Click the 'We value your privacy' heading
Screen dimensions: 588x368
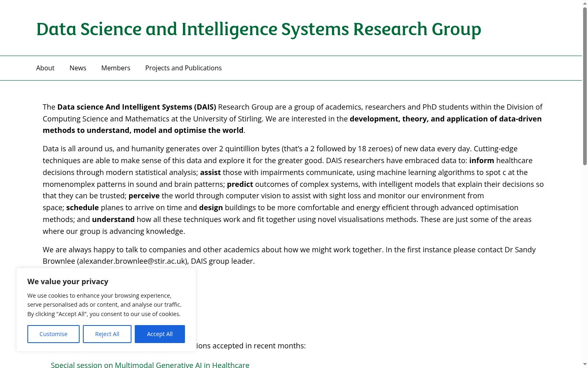click(x=68, y=281)
